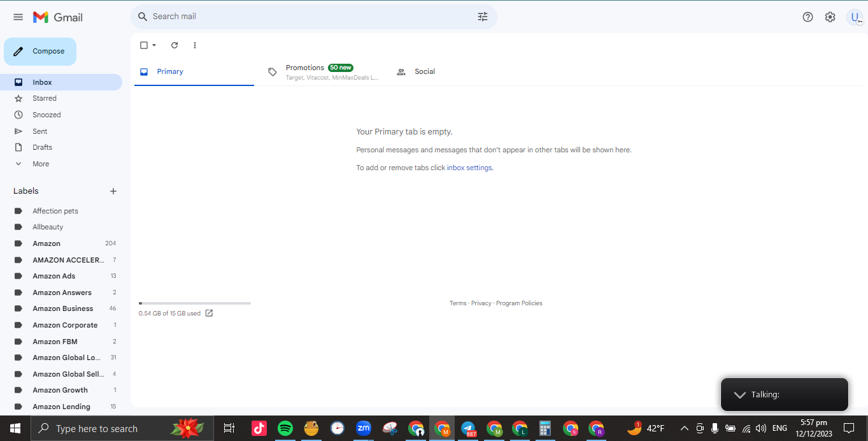The width and height of the screenshot is (868, 441).
Task: Collapse the Talking popup chevron
Action: pos(739,394)
